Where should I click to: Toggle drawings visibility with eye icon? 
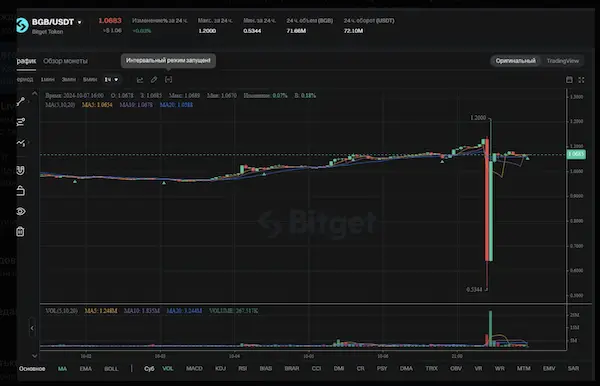[21, 211]
